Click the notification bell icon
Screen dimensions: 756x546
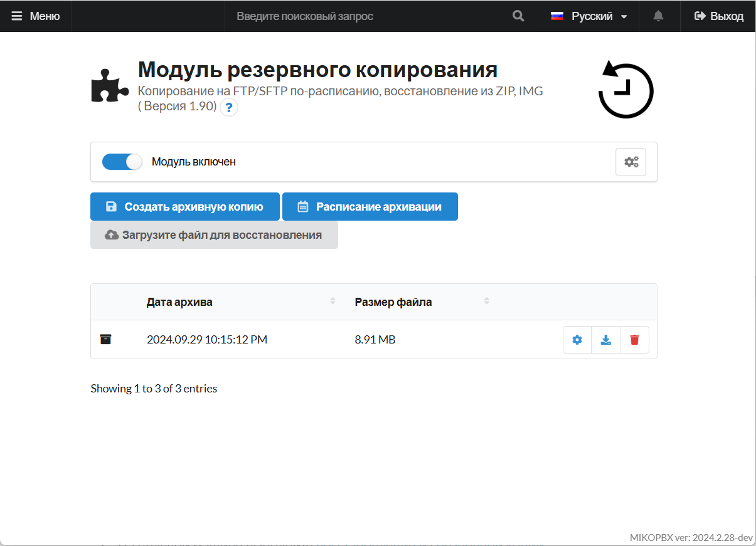[x=658, y=16]
